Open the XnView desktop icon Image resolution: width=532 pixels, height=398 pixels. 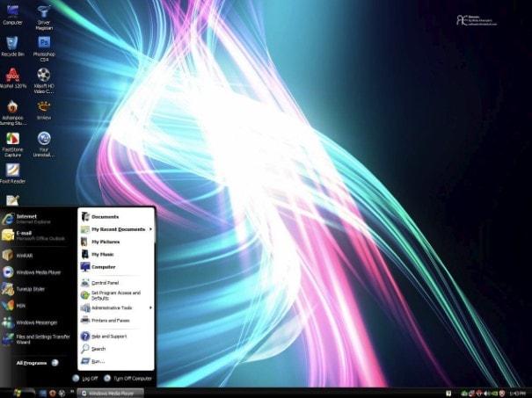click(44, 110)
